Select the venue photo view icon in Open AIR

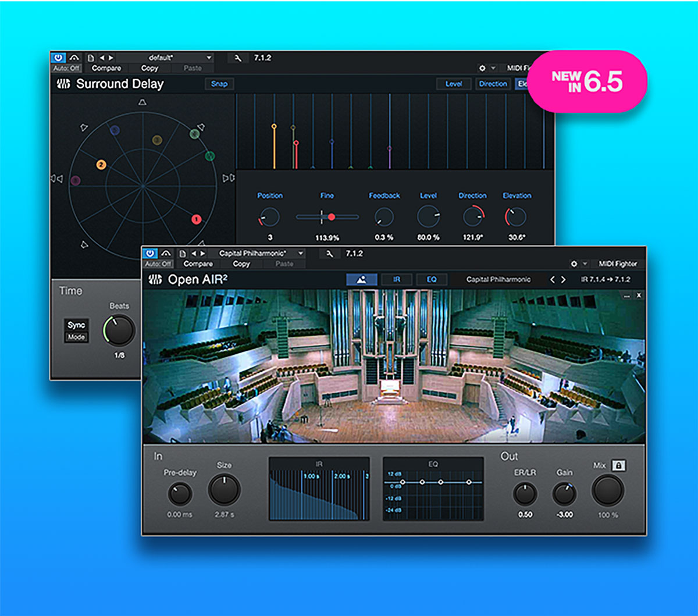[x=361, y=279]
